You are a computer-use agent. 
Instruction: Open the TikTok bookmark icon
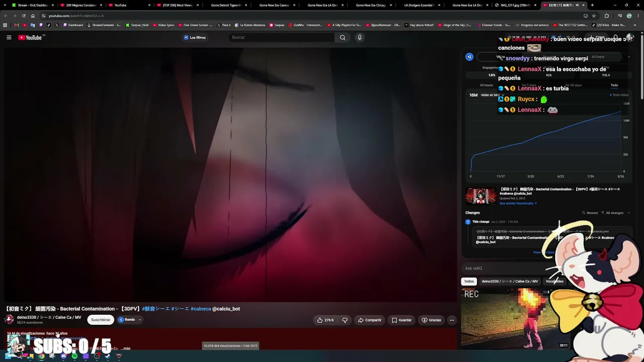(x=49, y=25)
